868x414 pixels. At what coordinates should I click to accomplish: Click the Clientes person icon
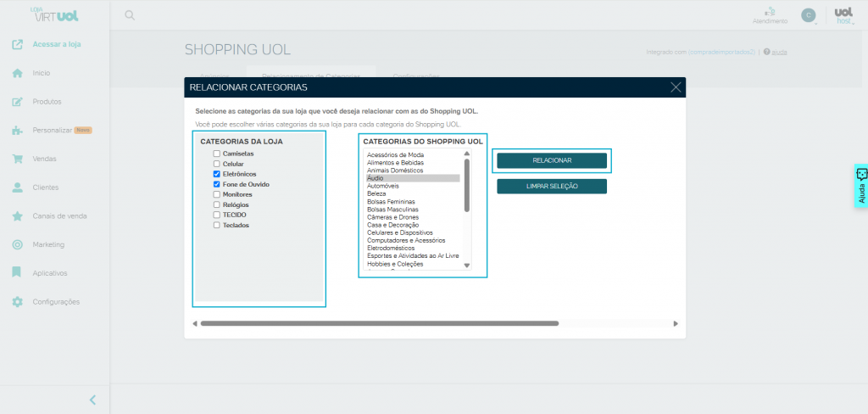tap(18, 187)
